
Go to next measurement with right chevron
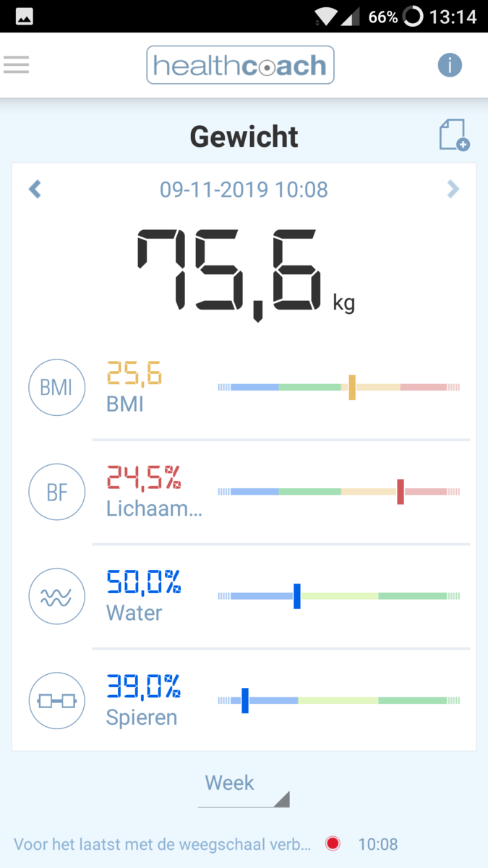453,189
